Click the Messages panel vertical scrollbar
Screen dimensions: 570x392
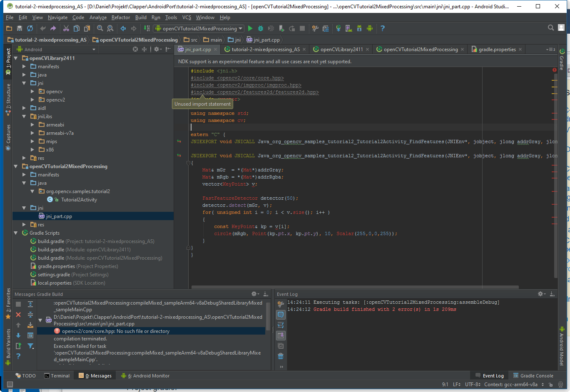point(268,317)
